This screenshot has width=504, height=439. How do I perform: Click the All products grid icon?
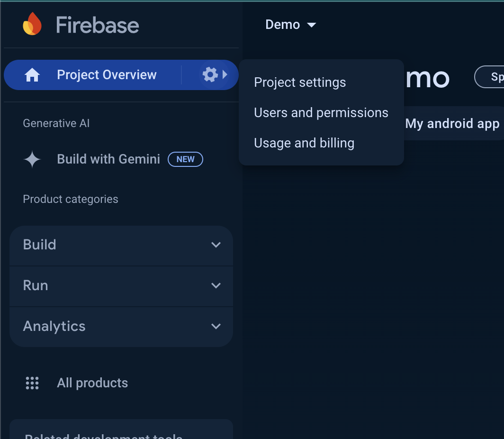[32, 383]
